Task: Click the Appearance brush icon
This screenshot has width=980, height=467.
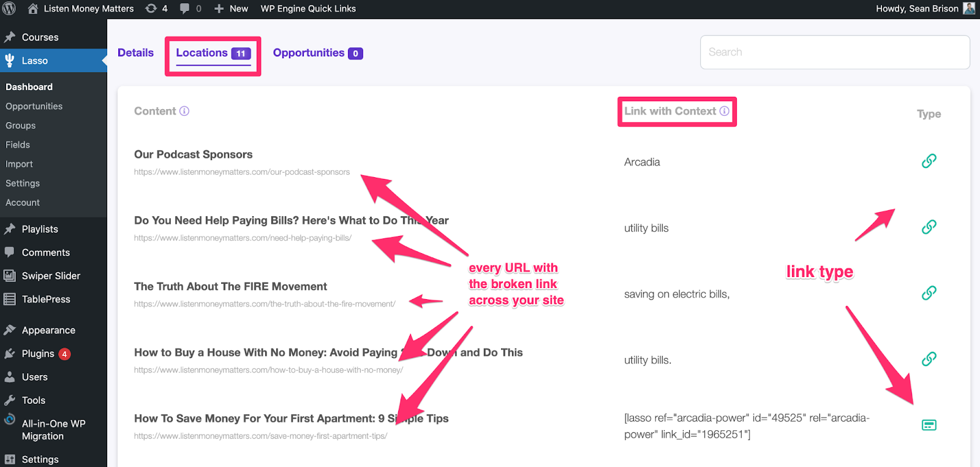Action: (x=9, y=330)
